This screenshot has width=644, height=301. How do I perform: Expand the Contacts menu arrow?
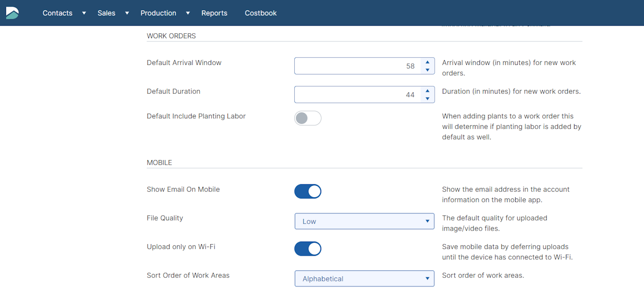[x=84, y=13]
